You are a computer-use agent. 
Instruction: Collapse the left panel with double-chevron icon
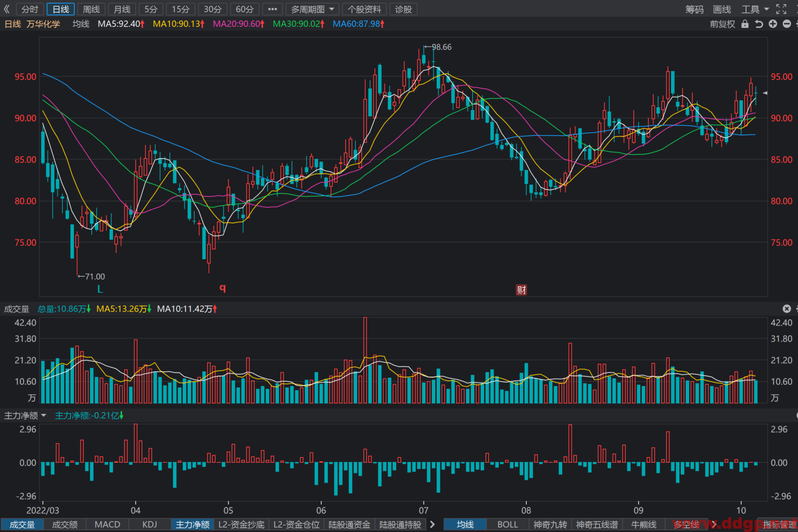click(x=7, y=9)
